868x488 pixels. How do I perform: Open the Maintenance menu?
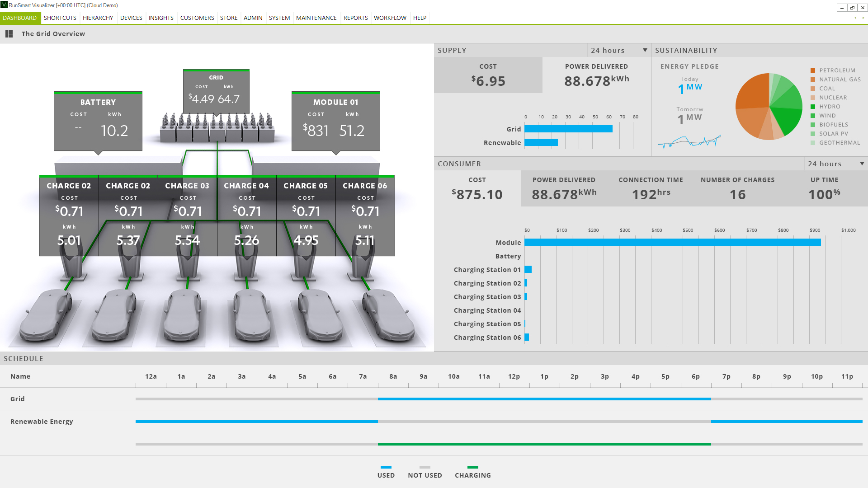tap(316, 18)
